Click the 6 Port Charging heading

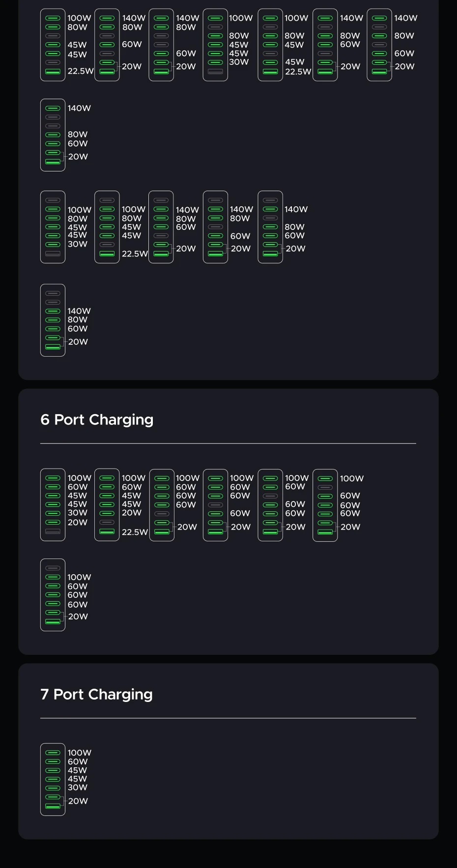click(x=97, y=420)
